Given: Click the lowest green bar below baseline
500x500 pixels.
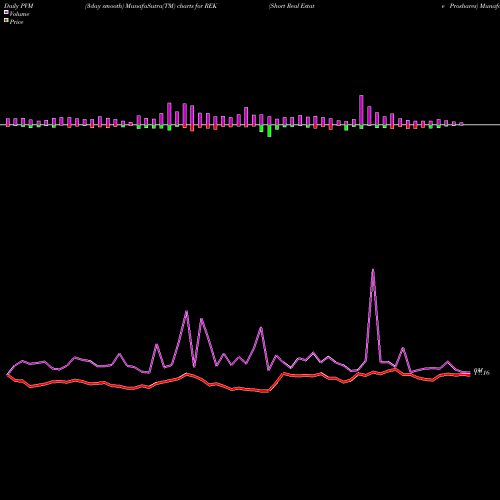Looking at the screenshot, I should 269,131.
